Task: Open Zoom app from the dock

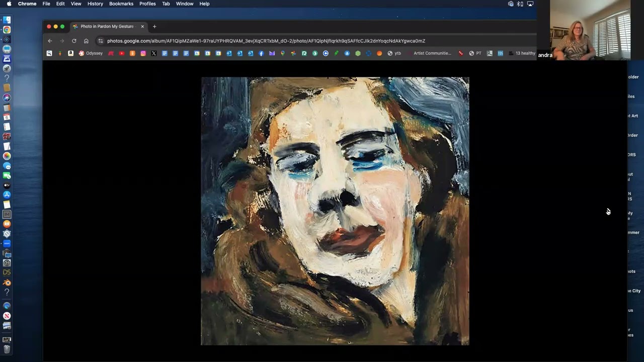Action: click(x=7, y=243)
